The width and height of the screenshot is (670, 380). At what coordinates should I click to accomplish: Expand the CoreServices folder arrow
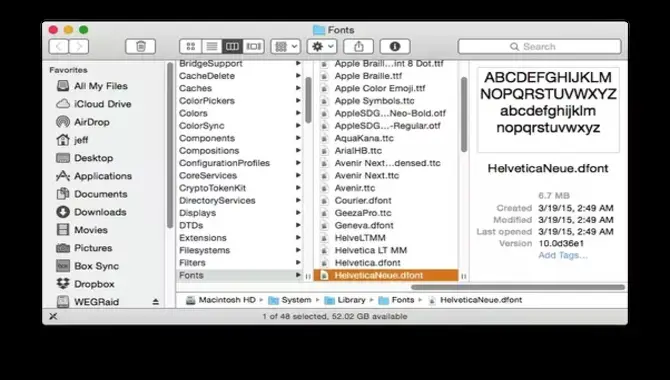[298, 175]
